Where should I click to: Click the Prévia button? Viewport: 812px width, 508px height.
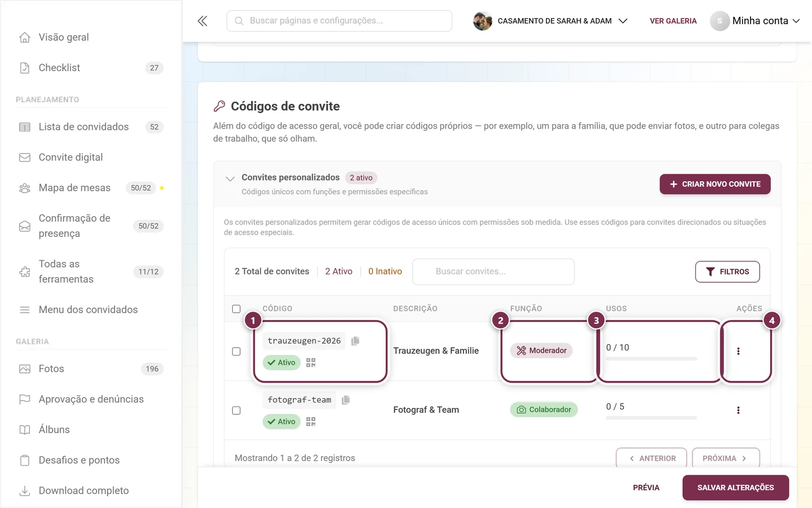pyautogui.click(x=646, y=488)
